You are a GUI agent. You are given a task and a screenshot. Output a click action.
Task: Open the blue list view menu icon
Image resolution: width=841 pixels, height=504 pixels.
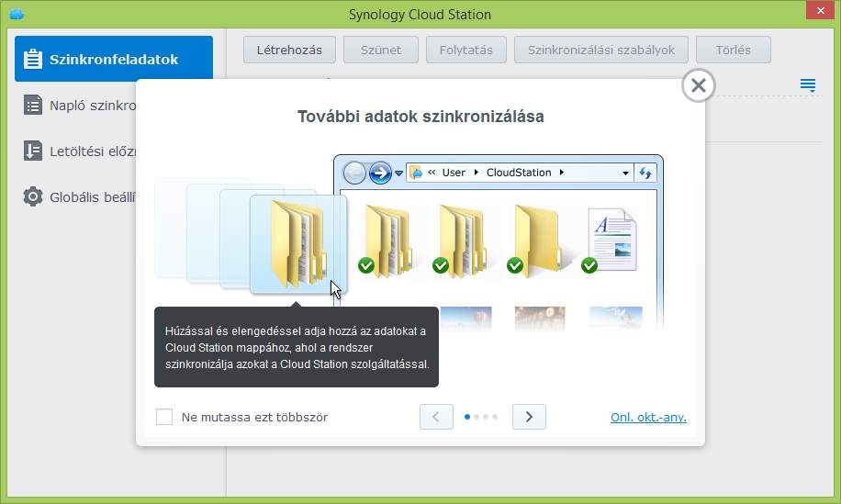pyautogui.click(x=808, y=85)
